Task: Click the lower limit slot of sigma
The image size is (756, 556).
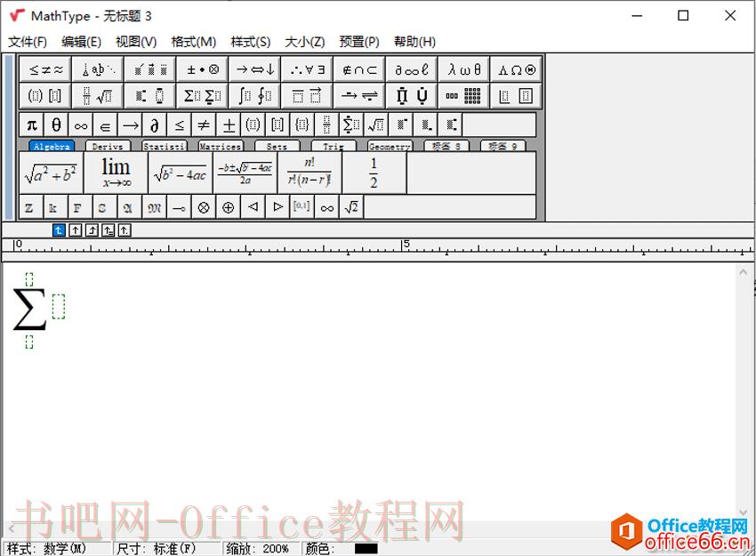Action: click(29, 342)
